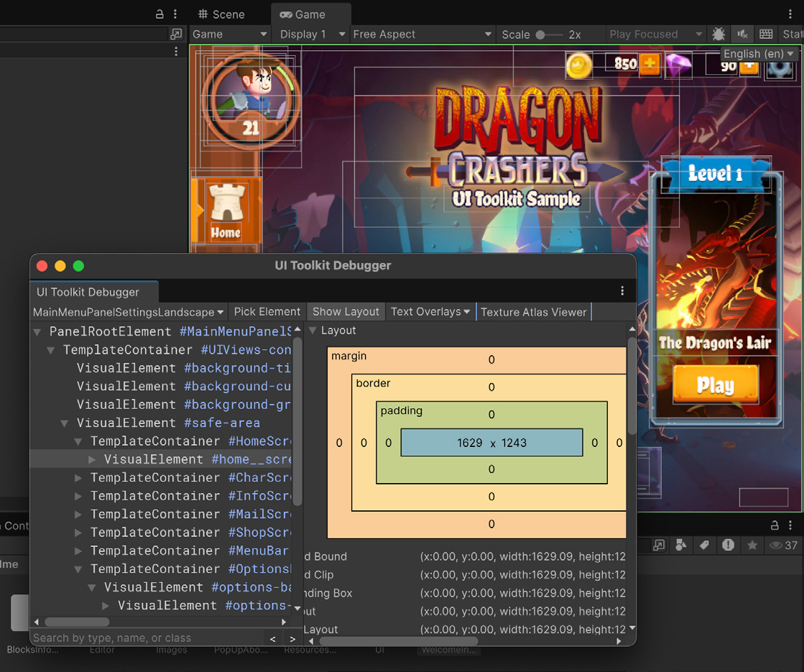The image size is (804, 672).
Task: Toggle the Frame Debugger bug icon in Game toolbar
Action: (x=718, y=34)
